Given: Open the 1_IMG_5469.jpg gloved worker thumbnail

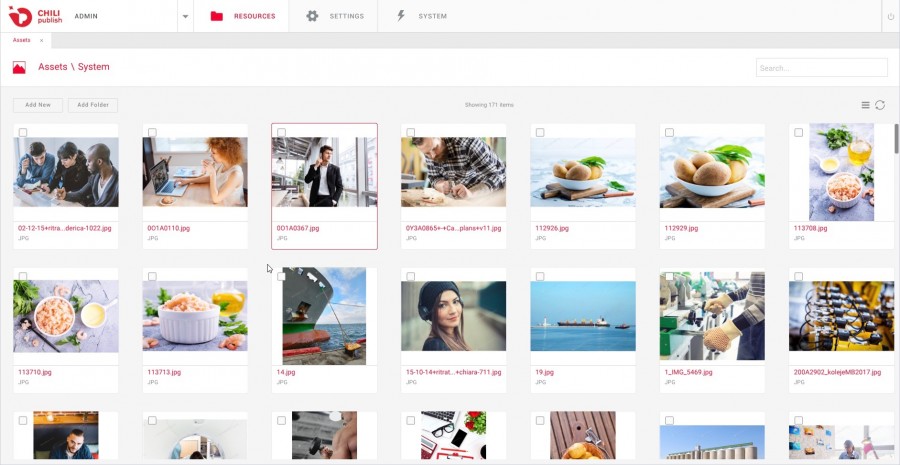Looking at the screenshot, I should pos(712,316).
